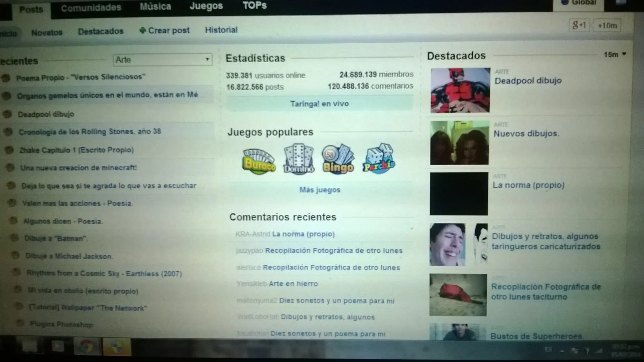644x362 pixels.
Task: Select the Novatos sub-tab
Action: (47, 32)
